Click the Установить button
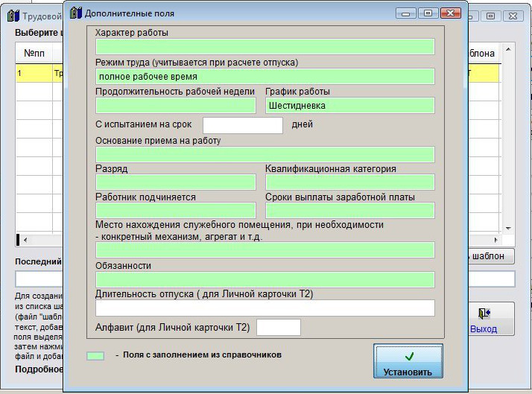The image size is (532, 394). pos(408,361)
